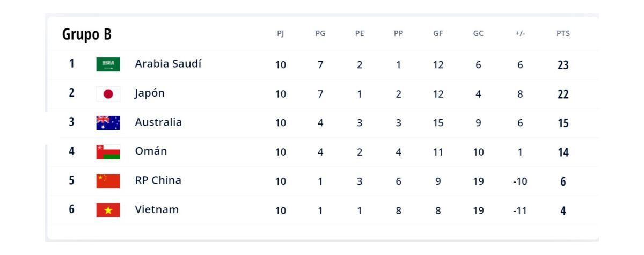Click the Australia flag icon
Screen dimensions: 644x255
pyautogui.click(x=108, y=123)
